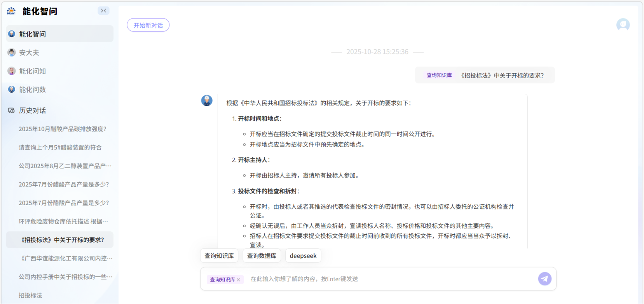Image resolution: width=644 pixels, height=304 pixels.
Task: Open history item 2025年10月醋酸产品碳排放强度
Action: 62,129
